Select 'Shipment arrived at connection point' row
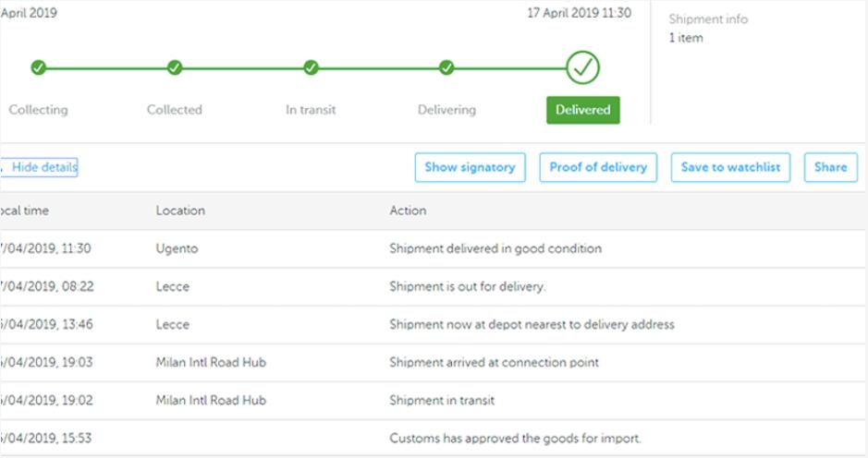Viewport: 868px width, 458px height. [x=433, y=363]
